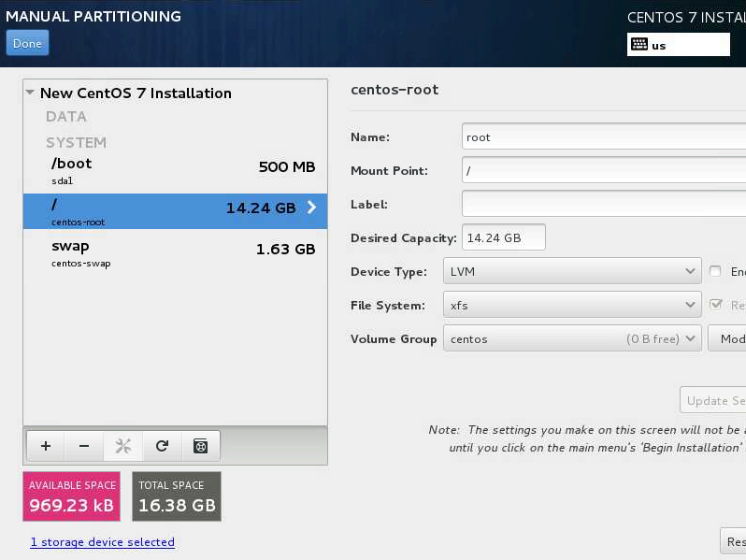Select the swap centos-swap partition entry
The image size is (746, 560).
(175, 252)
